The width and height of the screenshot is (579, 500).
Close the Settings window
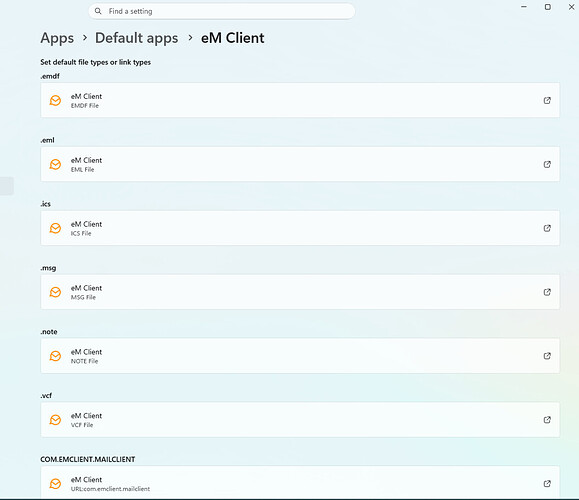click(x=571, y=7)
